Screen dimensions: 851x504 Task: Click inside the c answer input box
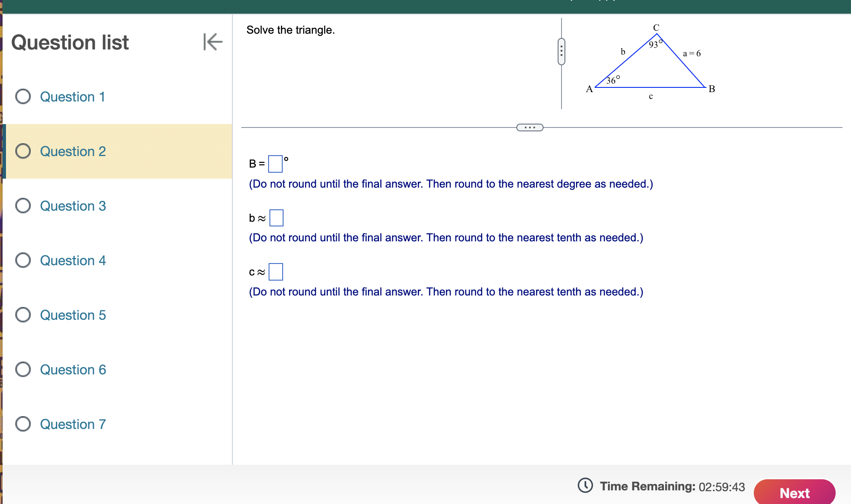(x=276, y=272)
